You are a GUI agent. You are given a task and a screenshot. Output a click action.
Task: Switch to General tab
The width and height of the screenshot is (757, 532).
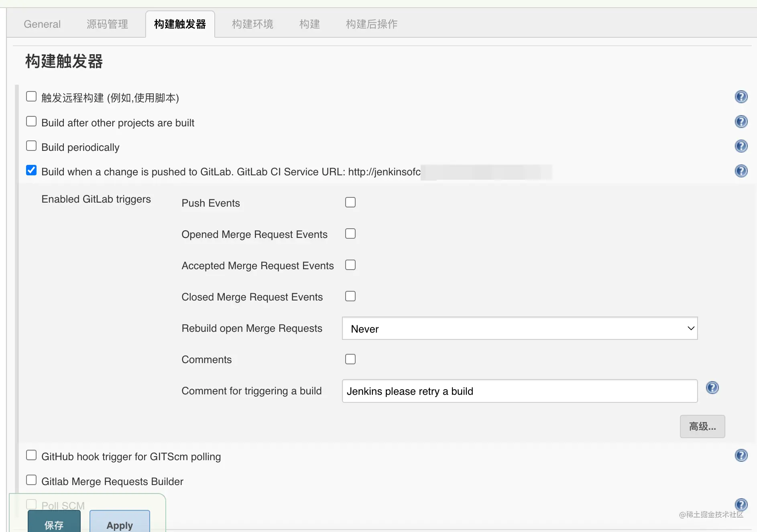[x=42, y=24]
